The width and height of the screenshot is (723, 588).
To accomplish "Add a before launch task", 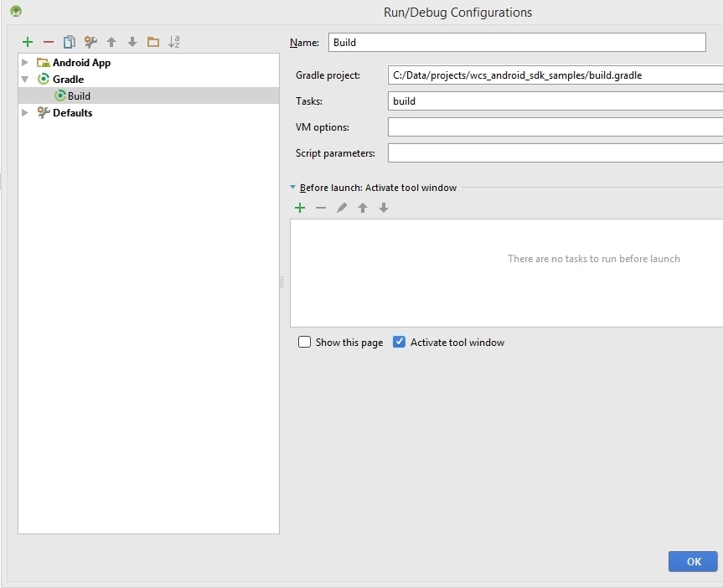I will coord(300,208).
